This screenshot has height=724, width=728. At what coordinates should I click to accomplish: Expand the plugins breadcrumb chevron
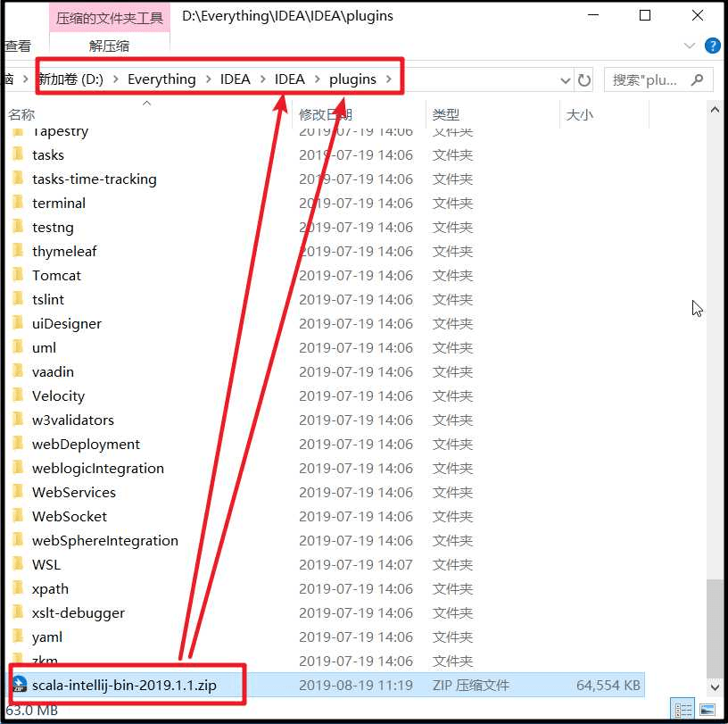[390, 79]
